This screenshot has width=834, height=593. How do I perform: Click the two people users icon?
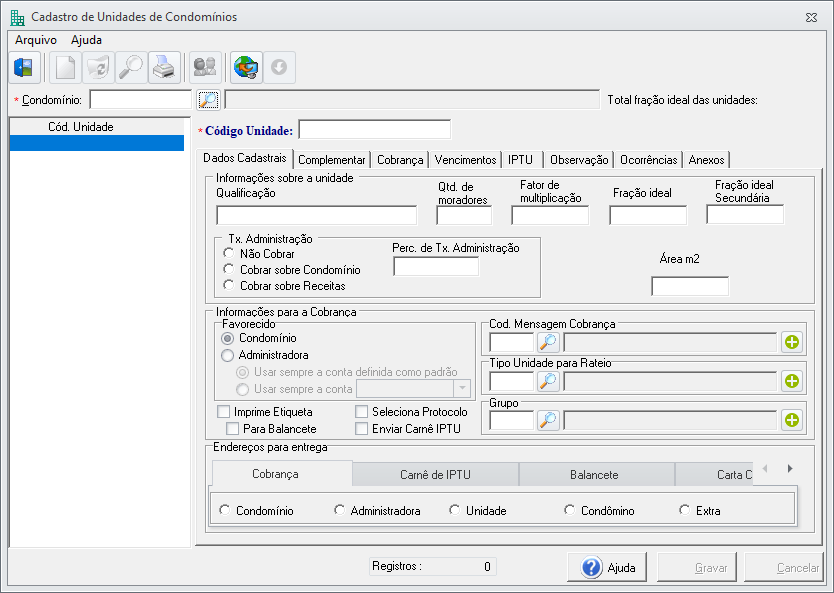coord(205,68)
